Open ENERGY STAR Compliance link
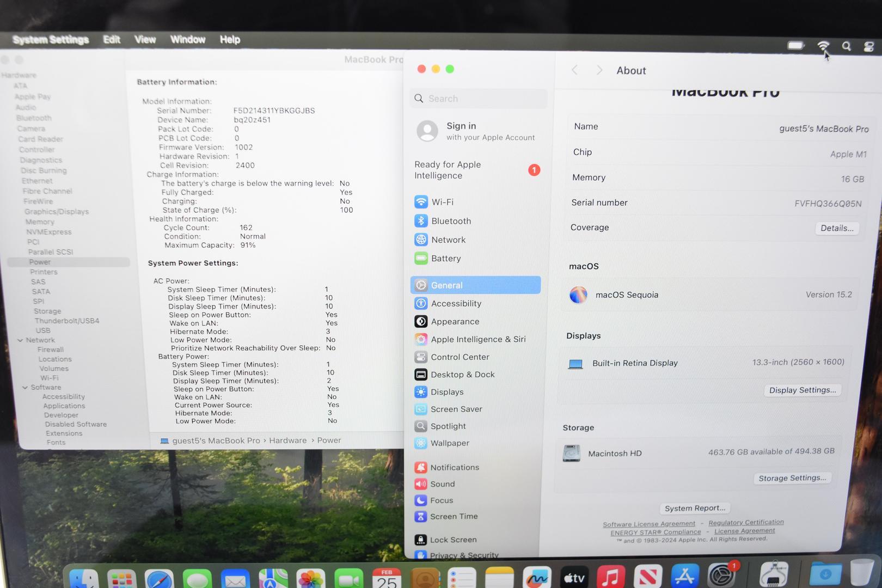This screenshot has height=588, width=882. (x=656, y=532)
